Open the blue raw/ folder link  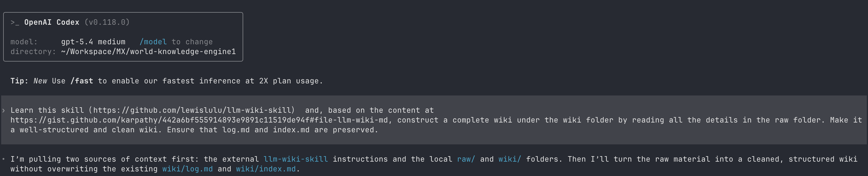coord(466,159)
